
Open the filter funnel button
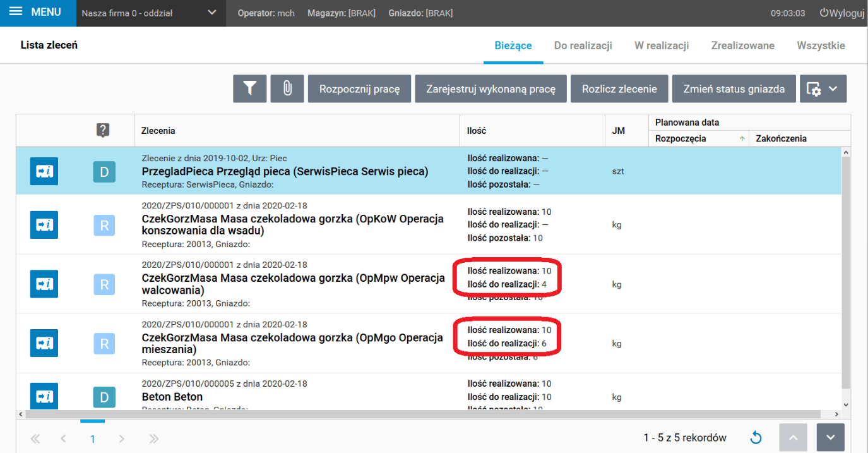pyautogui.click(x=250, y=89)
